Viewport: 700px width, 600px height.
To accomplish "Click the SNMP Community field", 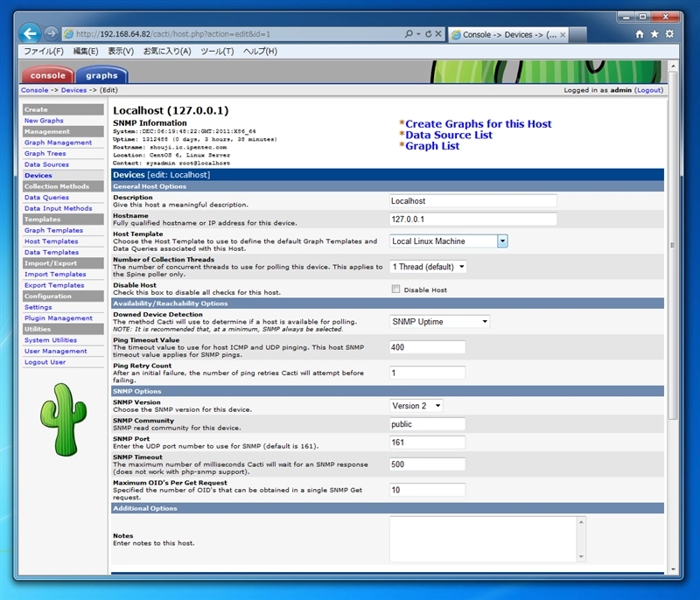I will point(427,424).
